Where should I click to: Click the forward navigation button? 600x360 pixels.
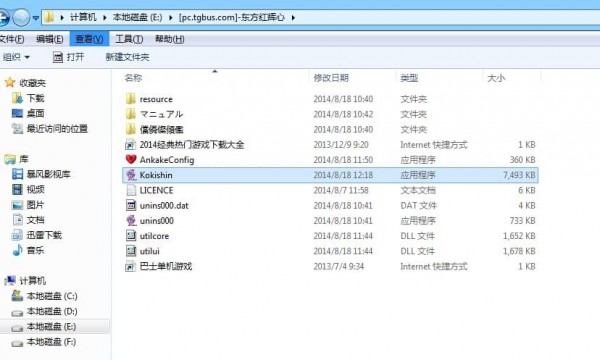coord(21,17)
